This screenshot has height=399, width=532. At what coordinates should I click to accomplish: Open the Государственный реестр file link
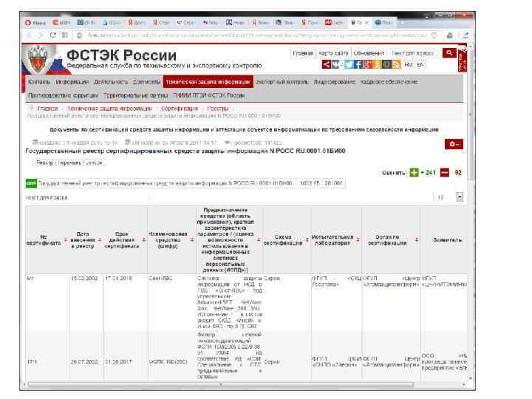(165, 183)
